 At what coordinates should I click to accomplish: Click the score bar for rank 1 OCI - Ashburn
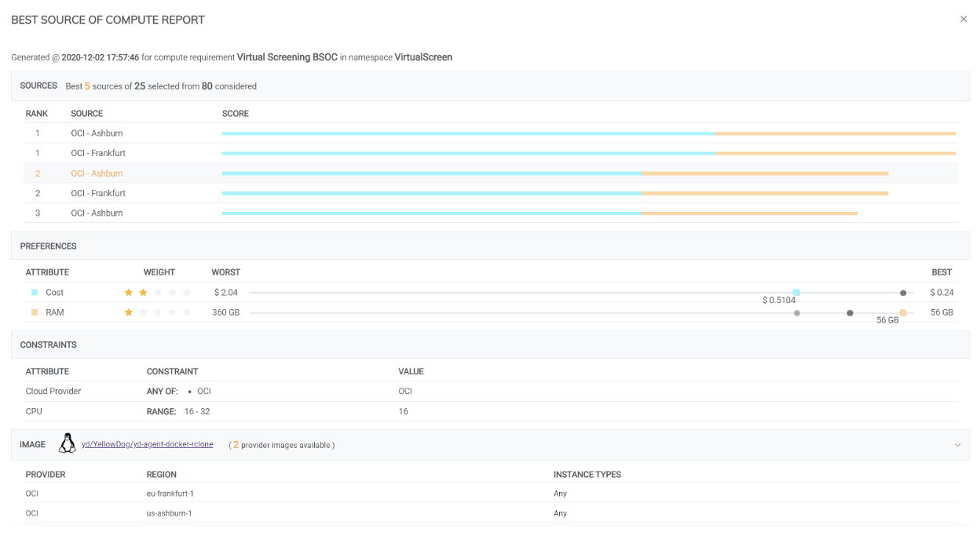tap(589, 133)
